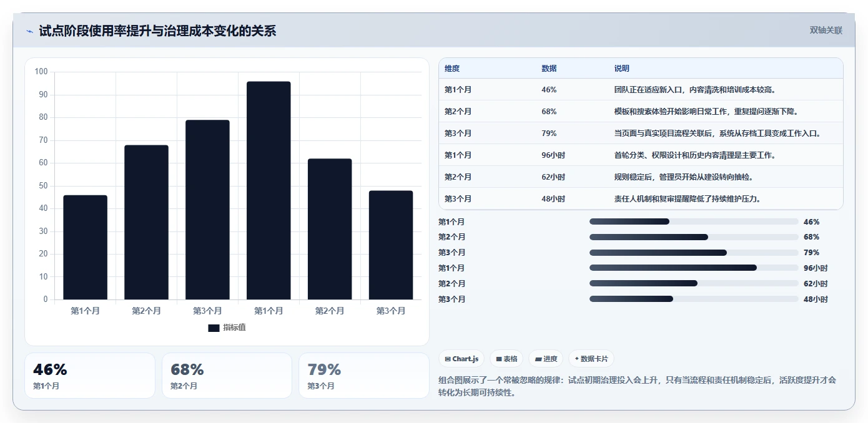The image size is (868, 423).
Task: Click the chart bar reaching 46
Action: coord(85,248)
